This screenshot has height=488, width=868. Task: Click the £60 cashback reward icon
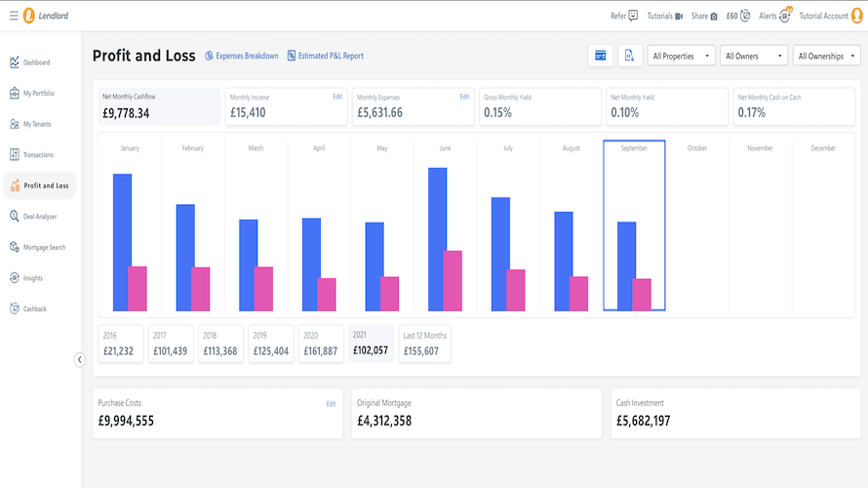[x=745, y=16]
